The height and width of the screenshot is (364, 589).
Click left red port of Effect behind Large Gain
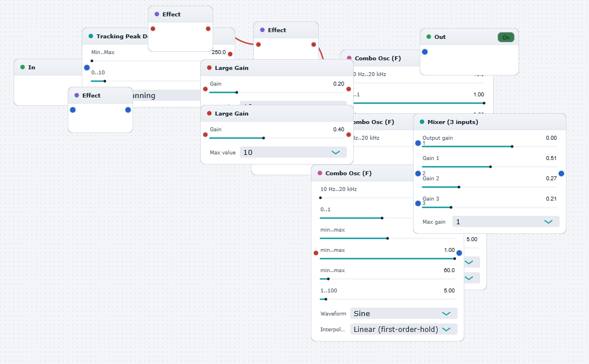pos(258,45)
